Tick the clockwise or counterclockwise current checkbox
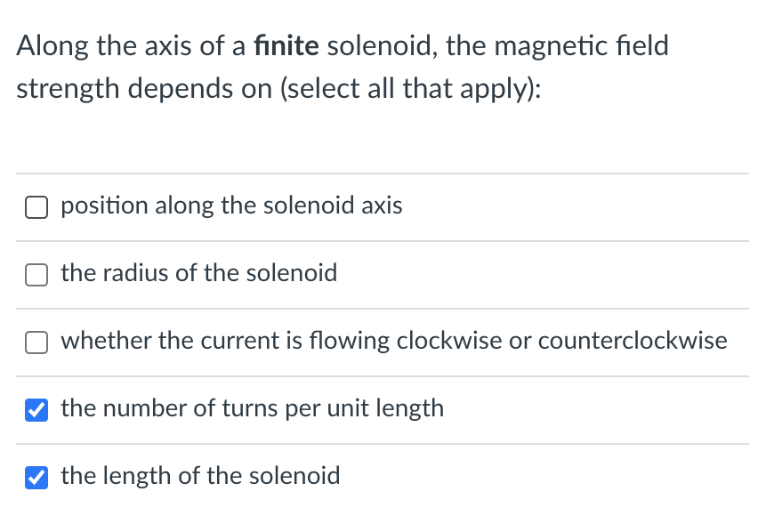774x532 pixels. coord(36,343)
